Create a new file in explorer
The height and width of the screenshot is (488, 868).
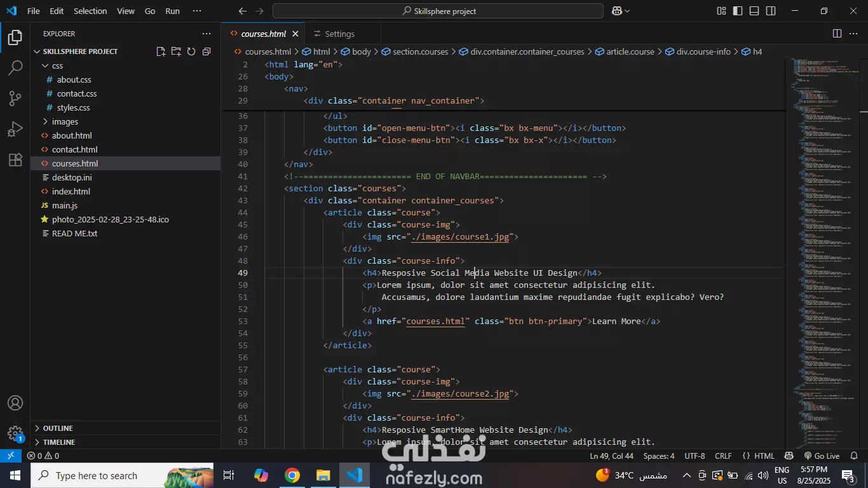click(x=161, y=51)
